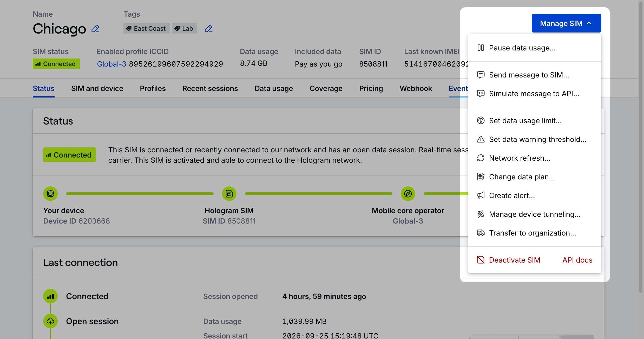The height and width of the screenshot is (339, 644).
Task: Click the megaphone icon for Create alert
Action: pos(481,195)
